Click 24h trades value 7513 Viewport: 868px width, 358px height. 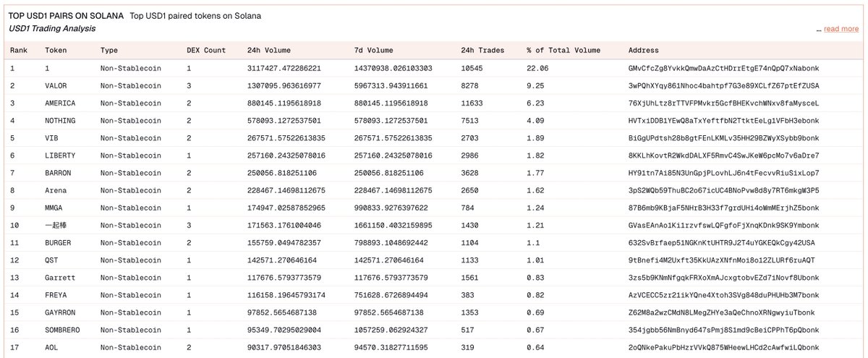coord(469,120)
